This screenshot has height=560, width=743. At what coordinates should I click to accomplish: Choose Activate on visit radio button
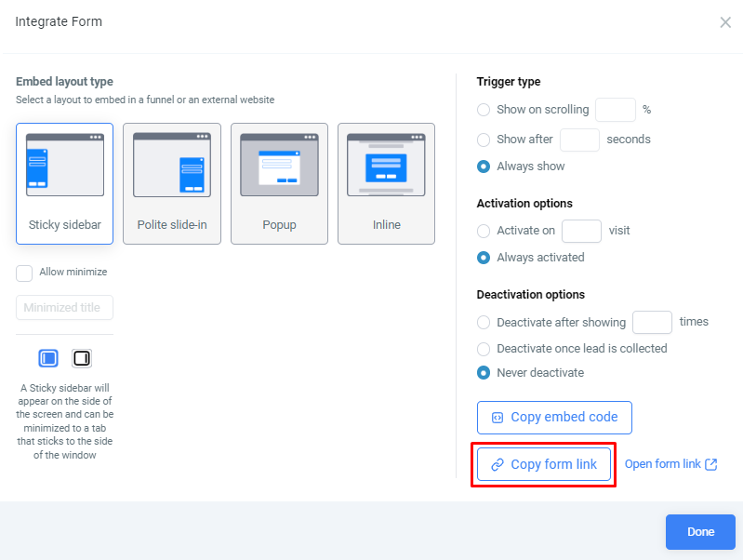click(484, 231)
